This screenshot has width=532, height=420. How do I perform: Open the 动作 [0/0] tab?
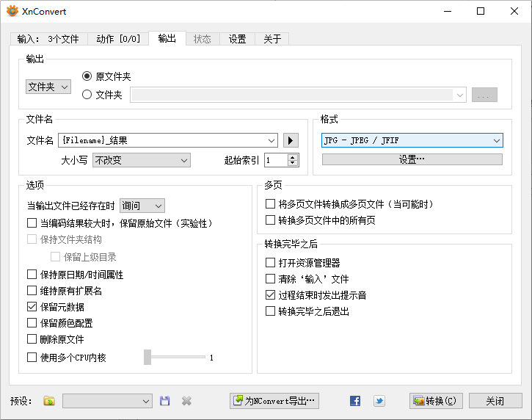(x=118, y=39)
